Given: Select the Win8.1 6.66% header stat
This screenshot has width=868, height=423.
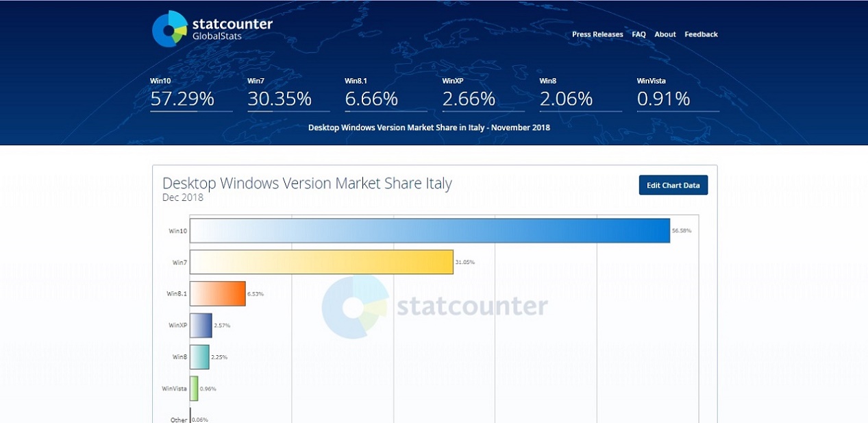Looking at the screenshot, I should click(386, 94).
